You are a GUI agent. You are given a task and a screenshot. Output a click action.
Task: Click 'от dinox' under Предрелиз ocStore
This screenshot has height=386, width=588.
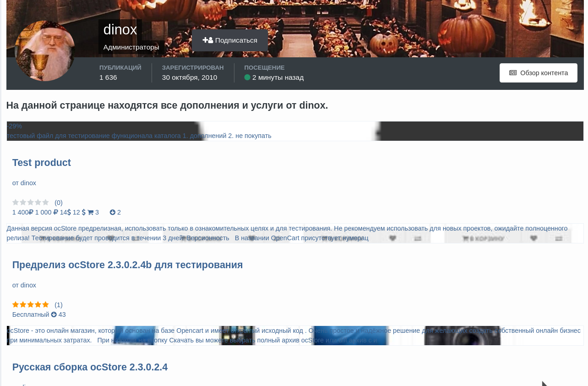[24, 285]
